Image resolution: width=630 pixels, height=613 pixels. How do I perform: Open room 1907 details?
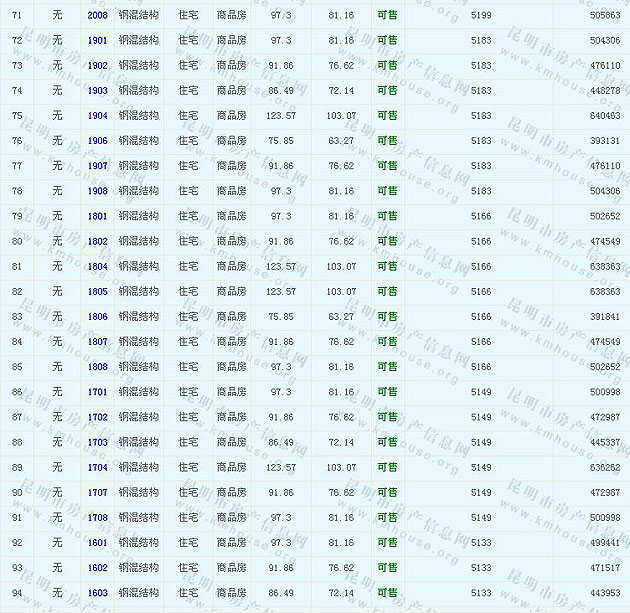coord(97,166)
